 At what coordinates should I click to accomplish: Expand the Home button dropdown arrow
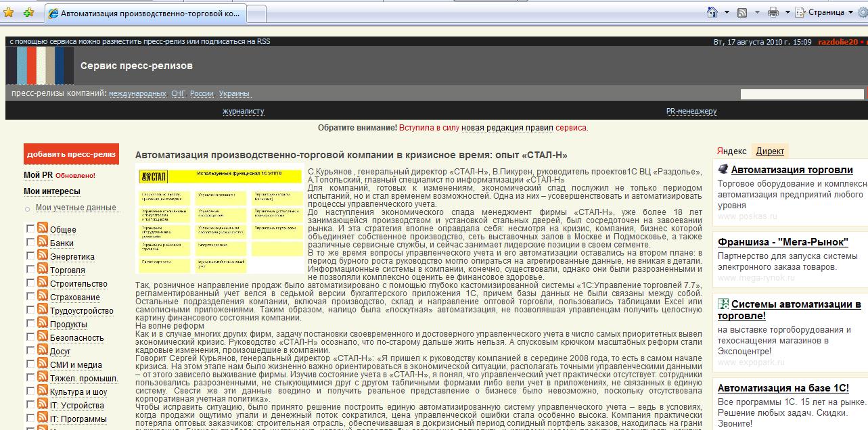727,13
